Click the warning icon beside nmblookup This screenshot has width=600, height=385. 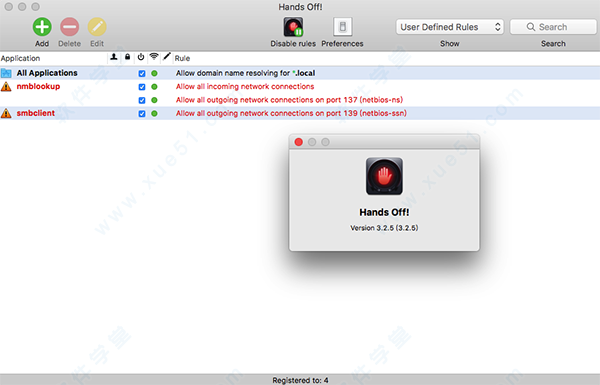click(6, 86)
